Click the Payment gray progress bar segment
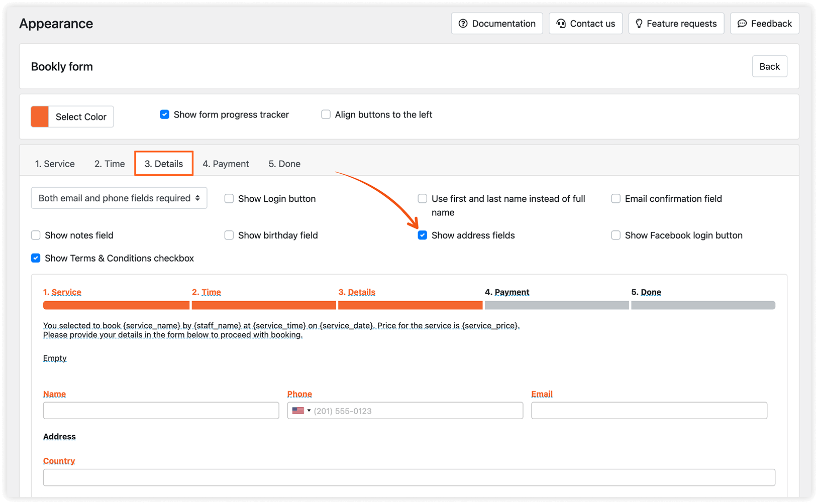This screenshot has width=818, height=504. pos(557,305)
